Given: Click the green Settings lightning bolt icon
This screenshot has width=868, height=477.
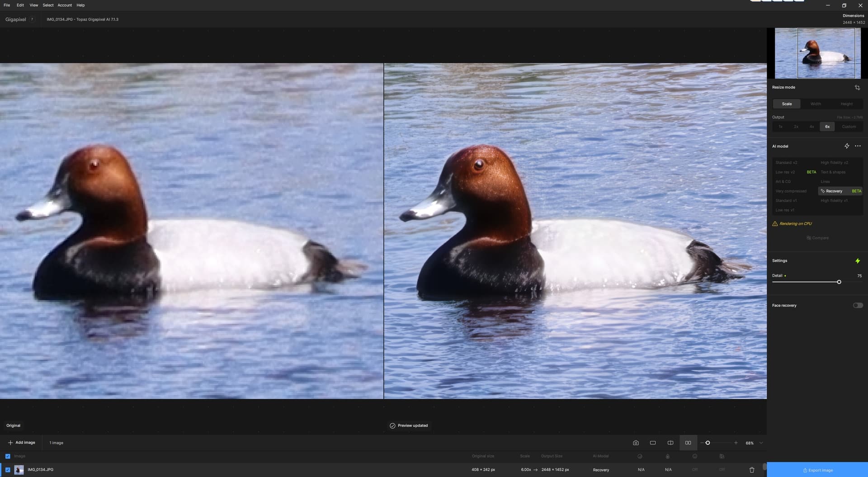Looking at the screenshot, I should click(x=858, y=261).
